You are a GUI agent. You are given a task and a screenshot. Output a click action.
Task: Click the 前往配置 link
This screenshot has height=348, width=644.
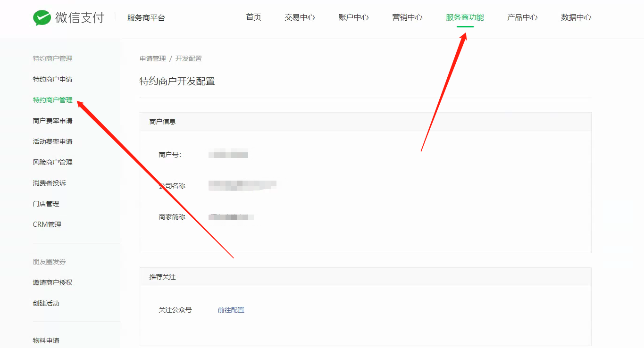pos(231,310)
